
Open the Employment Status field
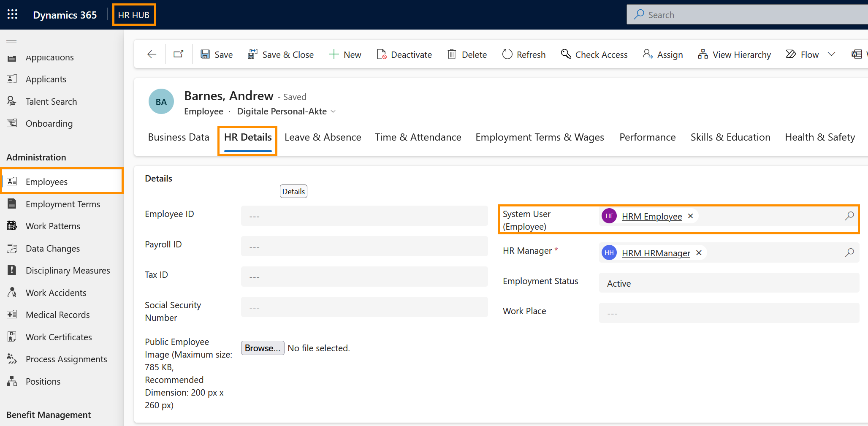pos(729,283)
